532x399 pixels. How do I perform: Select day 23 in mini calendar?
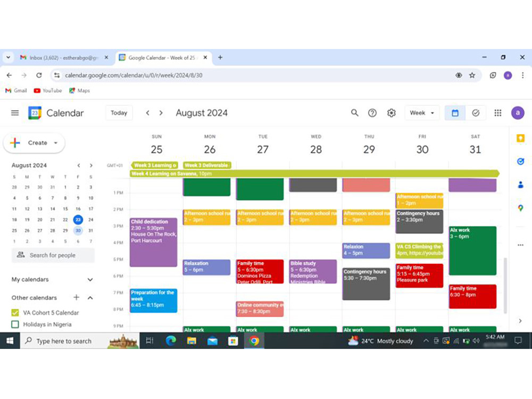click(x=78, y=220)
